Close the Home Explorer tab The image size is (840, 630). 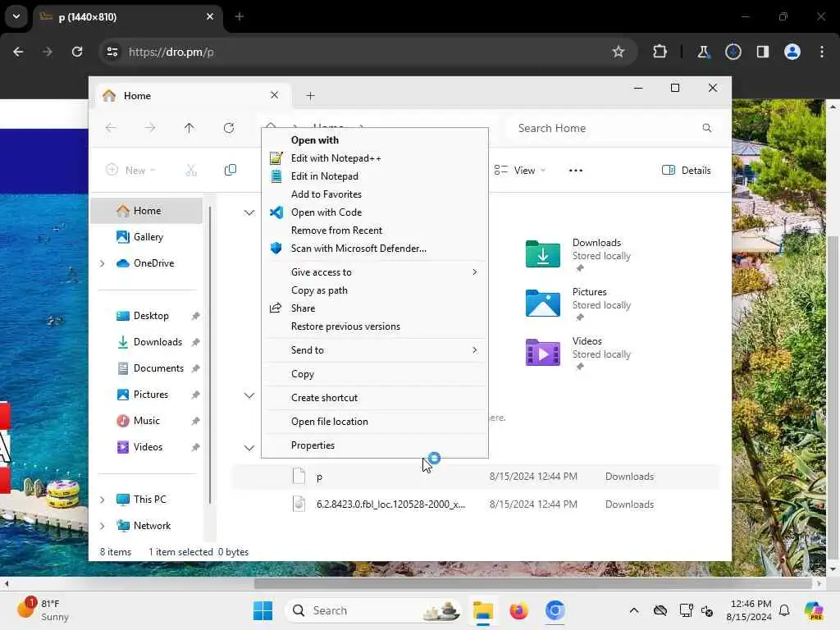[x=274, y=95]
